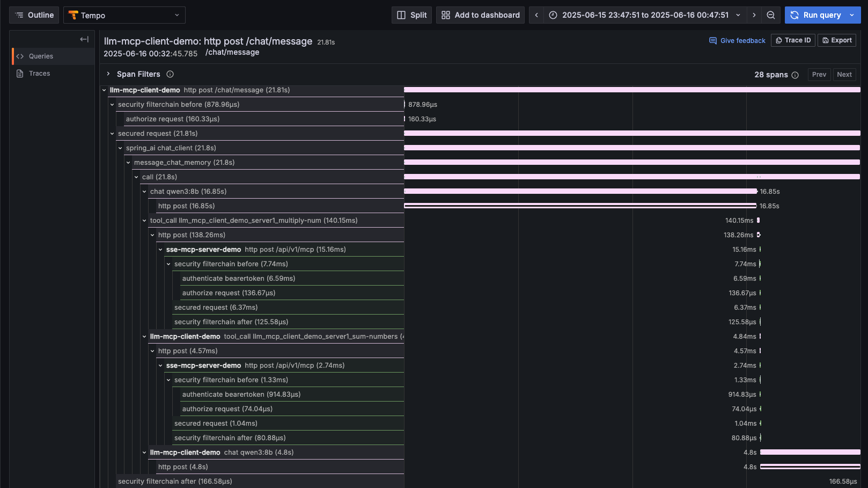Image resolution: width=868 pixels, height=488 pixels.
Task: Go to Prev matching span
Action: [819, 75]
